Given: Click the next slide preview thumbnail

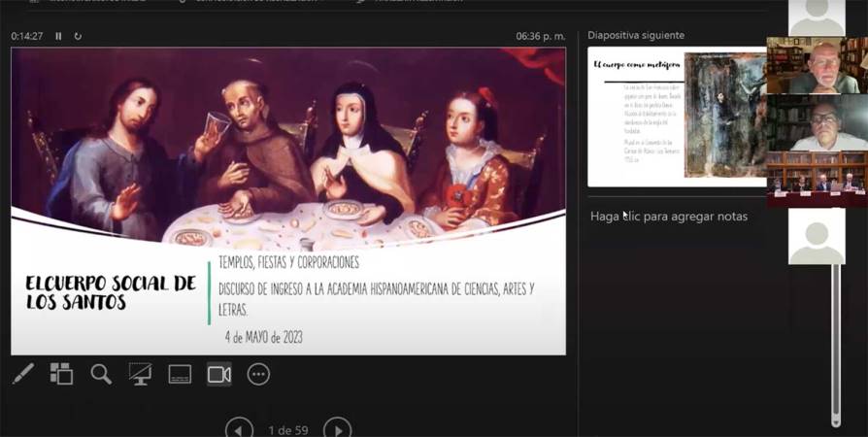Looking at the screenshot, I should 677,117.
